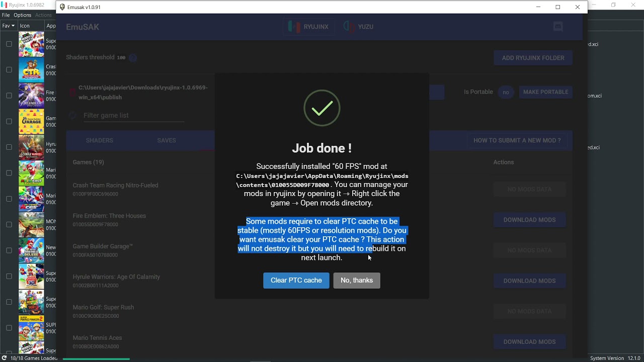Select Crash Team Racing game icon in Ryujinx
Viewport: 644px width, 362px height.
pyautogui.click(x=31, y=70)
